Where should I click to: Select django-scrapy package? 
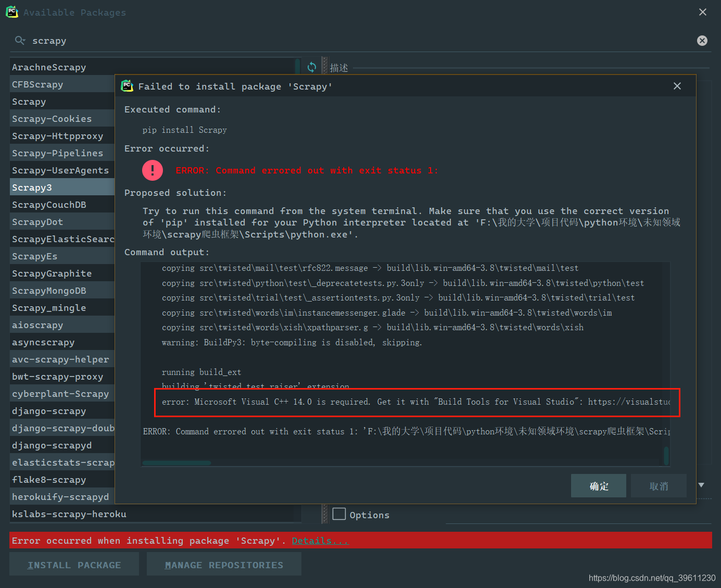point(62,410)
